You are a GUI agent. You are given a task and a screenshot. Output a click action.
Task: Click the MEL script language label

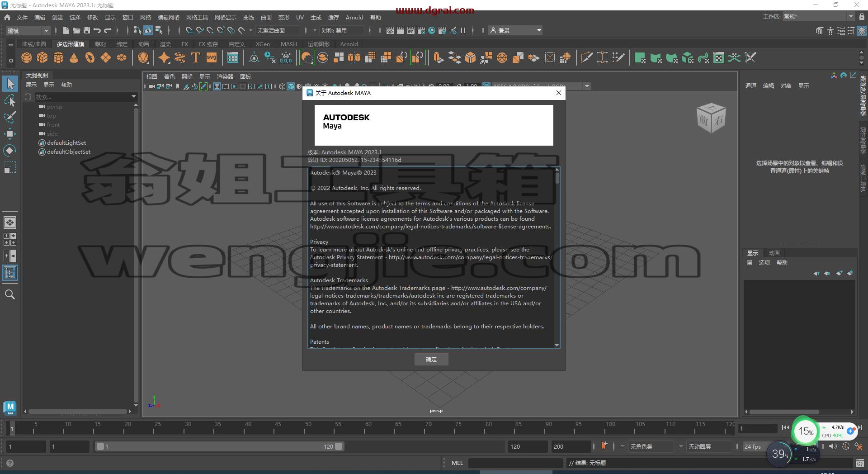tap(457, 463)
